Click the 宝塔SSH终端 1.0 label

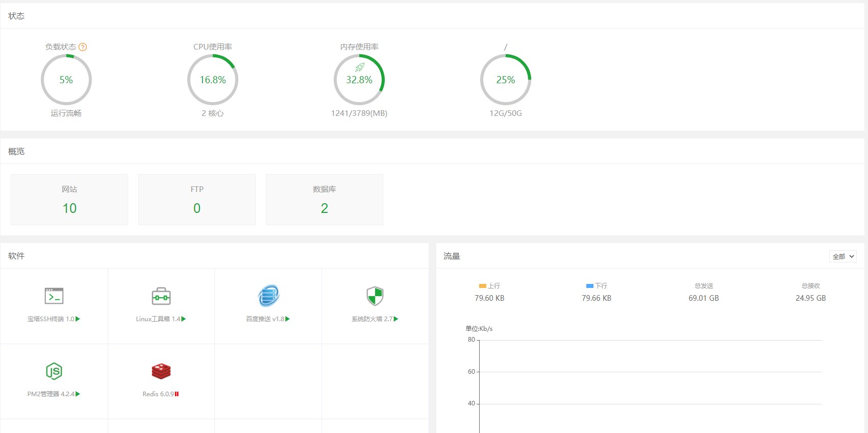tap(51, 319)
